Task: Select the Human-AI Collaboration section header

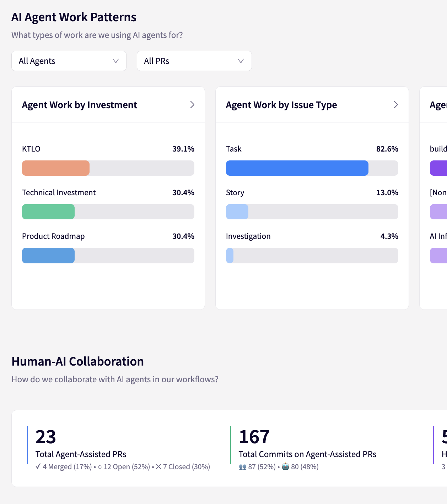Action: (x=78, y=361)
